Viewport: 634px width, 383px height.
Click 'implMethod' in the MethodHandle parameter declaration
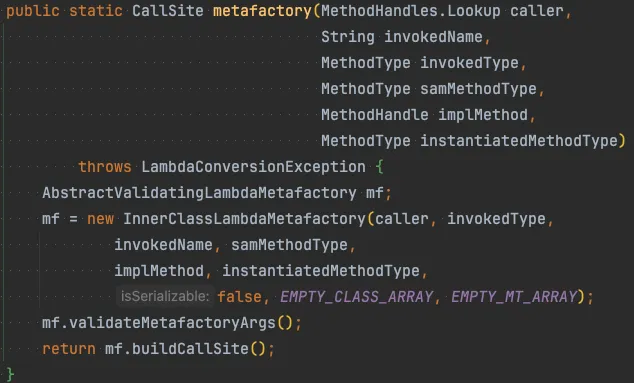coord(483,115)
